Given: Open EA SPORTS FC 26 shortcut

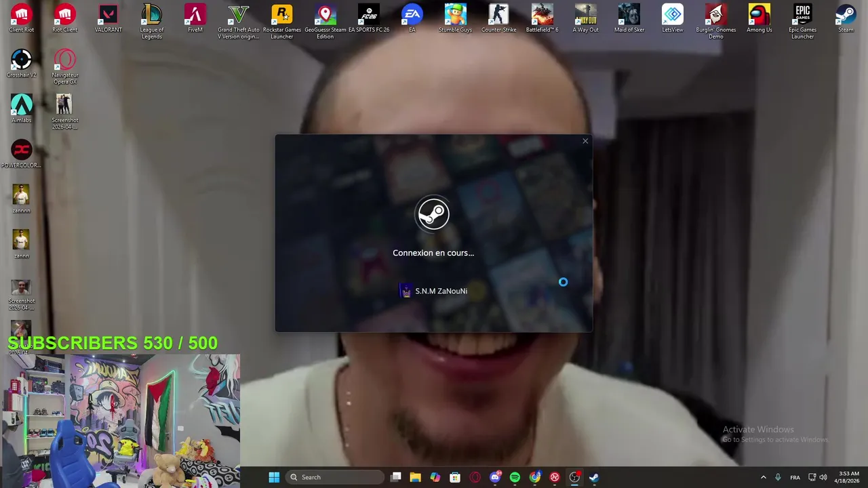Looking at the screenshot, I should [x=368, y=19].
